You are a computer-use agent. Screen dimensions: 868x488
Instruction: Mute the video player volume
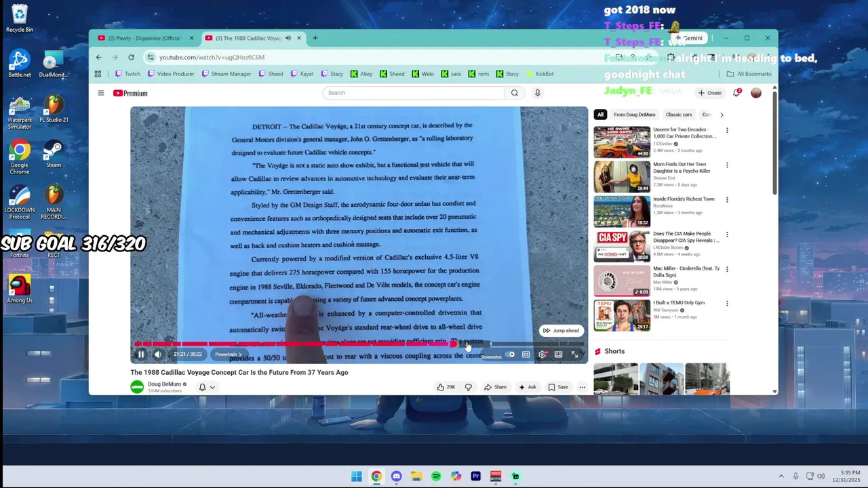click(x=157, y=354)
